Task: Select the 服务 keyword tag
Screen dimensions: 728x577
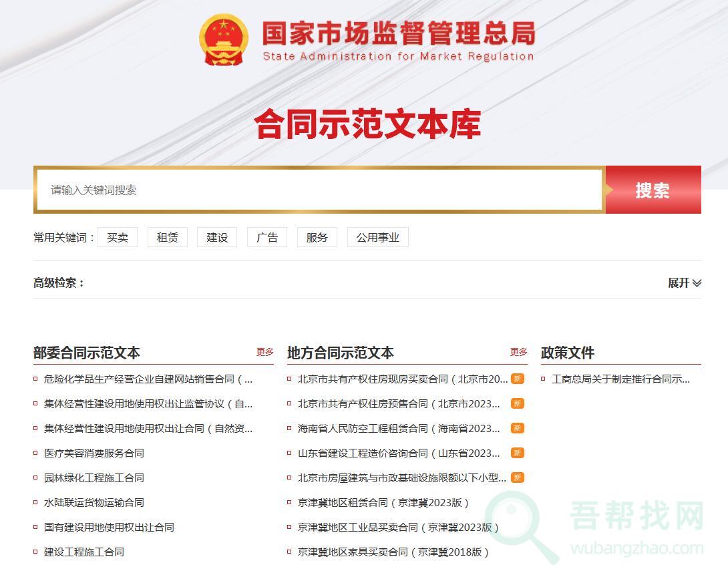Action: 317,237
